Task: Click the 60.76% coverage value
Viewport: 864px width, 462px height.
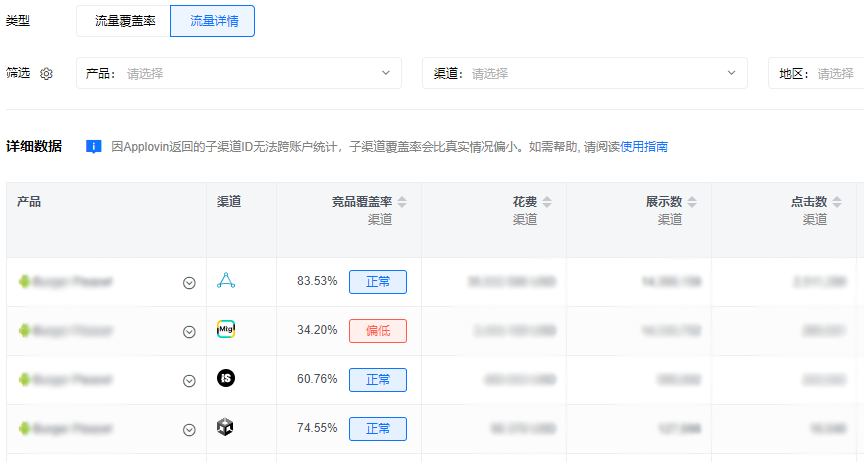Action: click(x=317, y=379)
